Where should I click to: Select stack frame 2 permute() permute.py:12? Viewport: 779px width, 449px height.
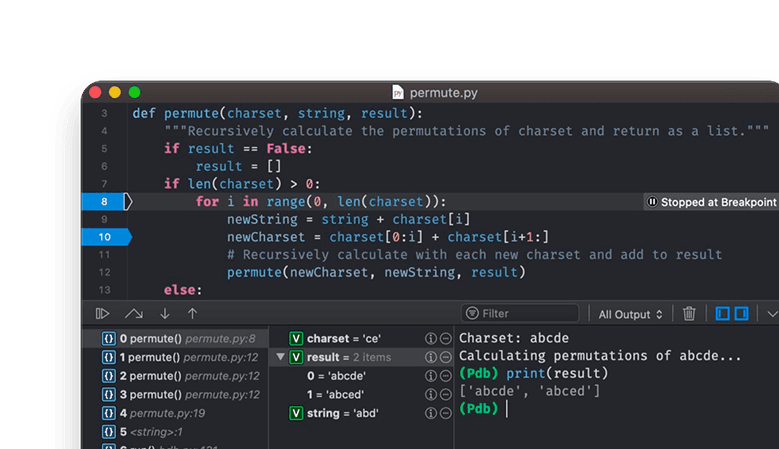[175, 376]
